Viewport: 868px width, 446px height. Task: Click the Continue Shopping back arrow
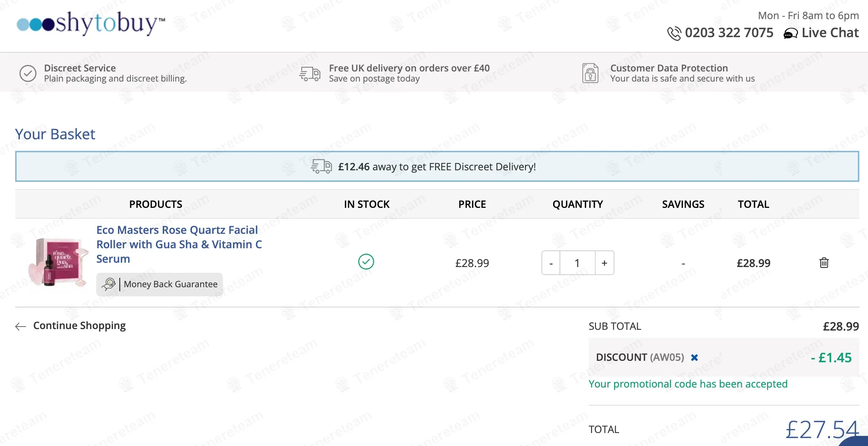(x=21, y=327)
